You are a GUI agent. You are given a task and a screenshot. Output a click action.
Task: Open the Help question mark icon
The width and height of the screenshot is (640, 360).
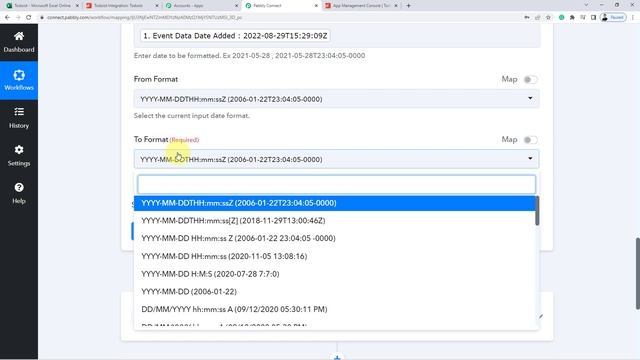[19, 187]
